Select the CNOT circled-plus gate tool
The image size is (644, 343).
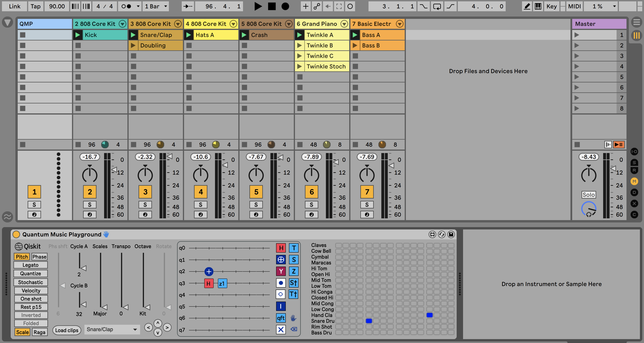click(281, 260)
